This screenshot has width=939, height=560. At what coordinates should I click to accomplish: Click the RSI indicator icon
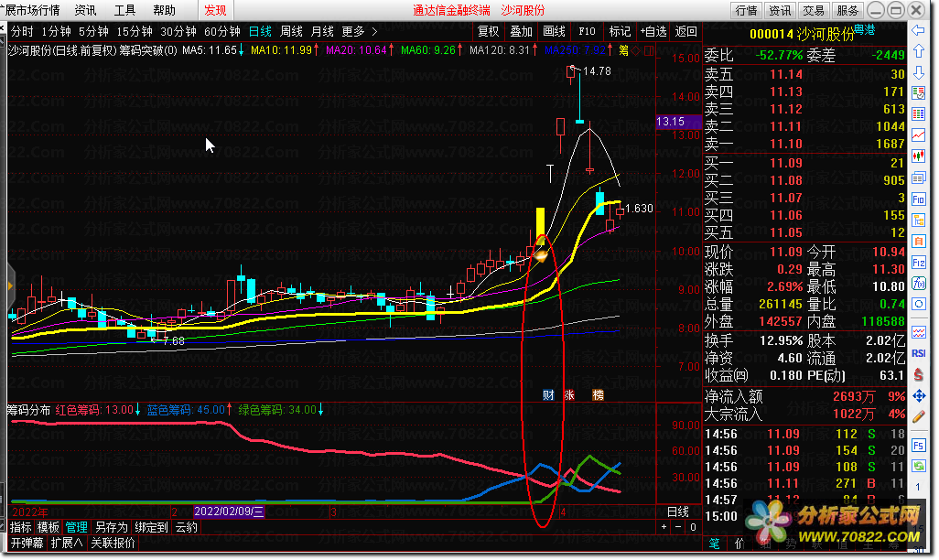coord(918,353)
